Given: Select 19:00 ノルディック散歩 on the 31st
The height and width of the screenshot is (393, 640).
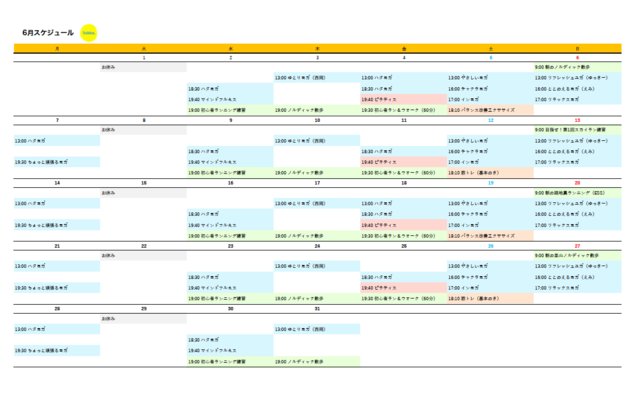Looking at the screenshot, I should coord(317,362).
